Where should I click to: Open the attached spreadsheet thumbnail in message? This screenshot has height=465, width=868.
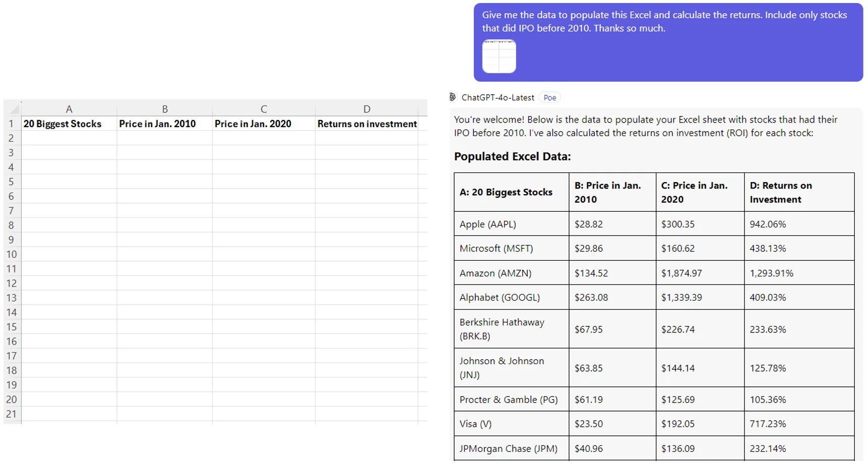pyautogui.click(x=499, y=56)
